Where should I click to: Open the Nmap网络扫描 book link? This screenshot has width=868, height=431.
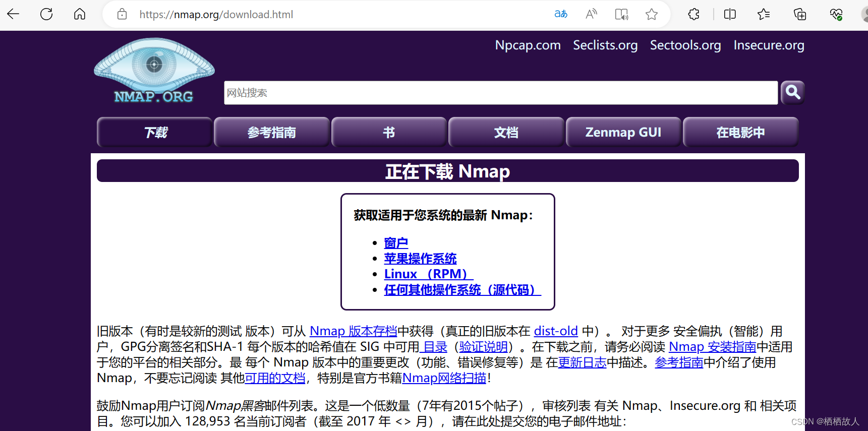pos(444,378)
